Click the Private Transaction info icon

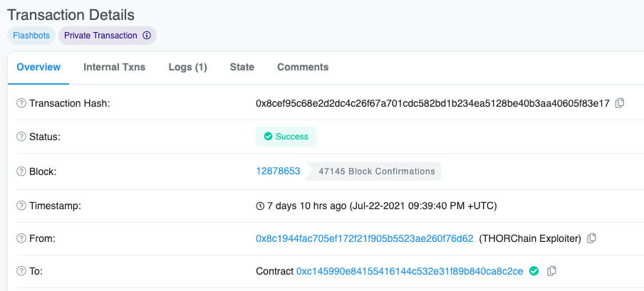point(147,35)
